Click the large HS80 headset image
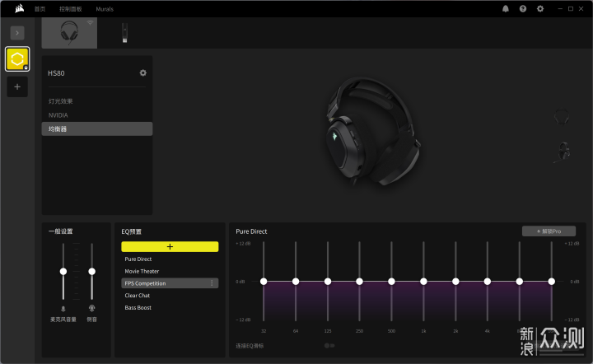Screen dimensions: 593x364 click(372, 132)
